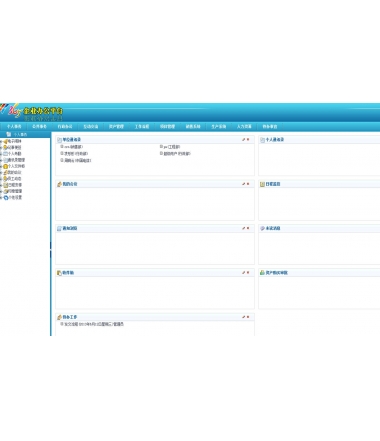Open 个性设置 in the sidebar tree
The image size is (380, 441).
15,197
